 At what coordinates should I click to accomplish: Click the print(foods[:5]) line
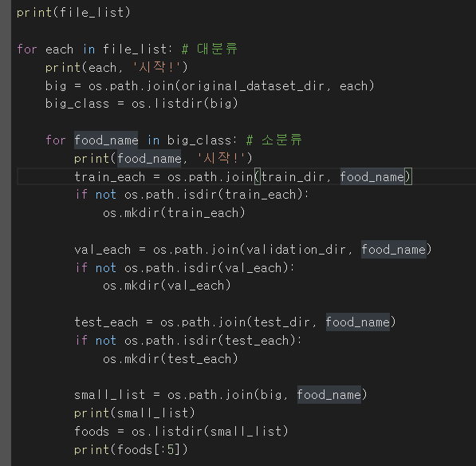tap(131, 449)
